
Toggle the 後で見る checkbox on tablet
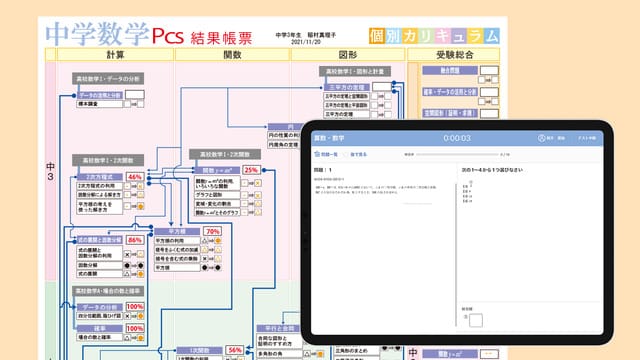point(346,155)
